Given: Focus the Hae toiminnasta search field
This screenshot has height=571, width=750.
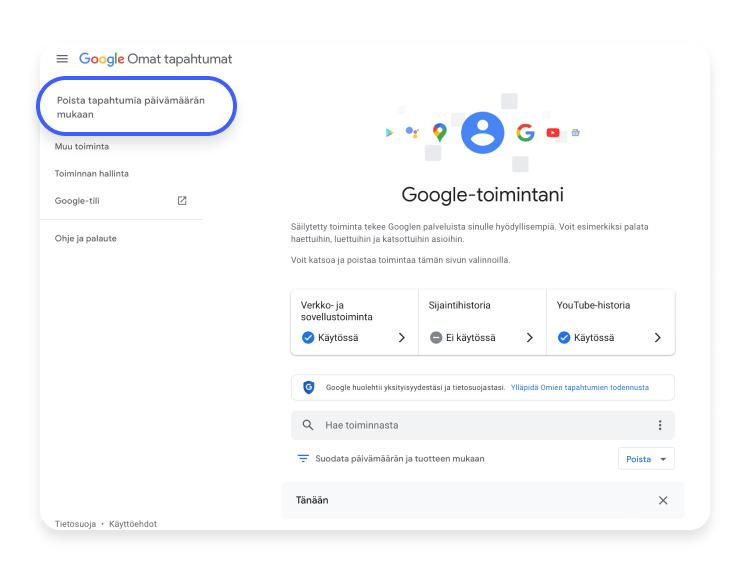Looking at the screenshot, I should pos(483,425).
